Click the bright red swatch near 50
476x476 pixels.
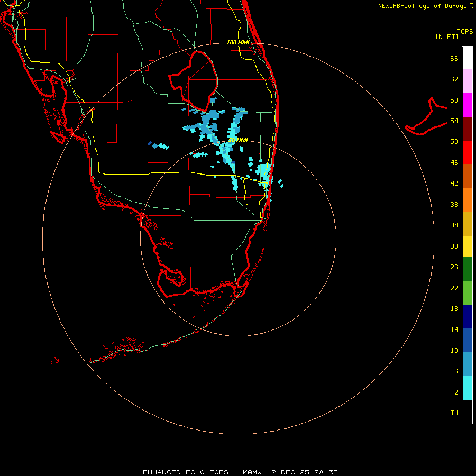coord(467,152)
